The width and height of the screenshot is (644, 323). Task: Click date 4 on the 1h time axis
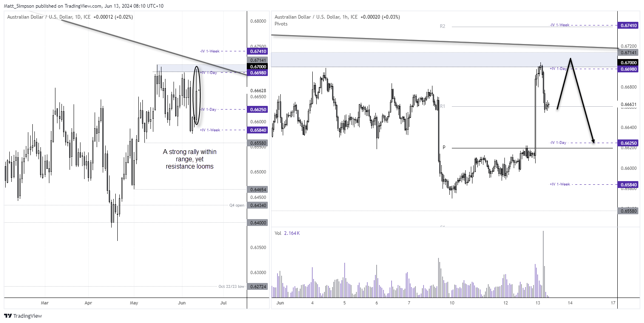point(312,303)
